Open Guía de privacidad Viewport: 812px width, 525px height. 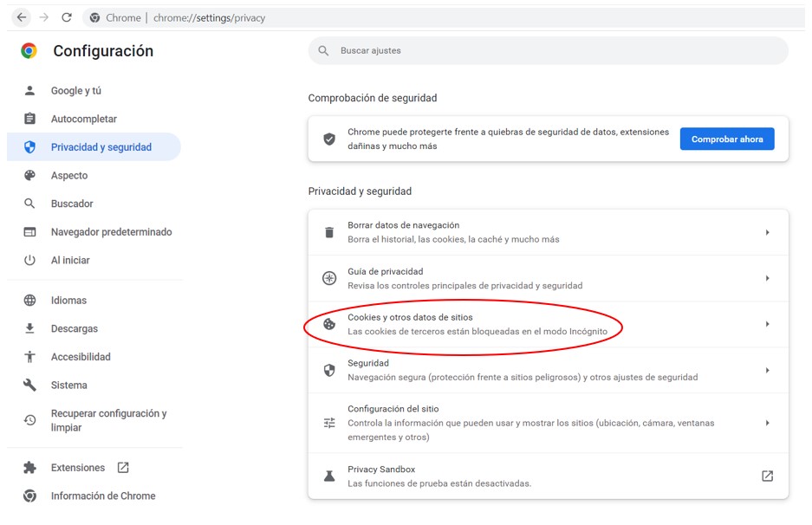tap(548, 278)
